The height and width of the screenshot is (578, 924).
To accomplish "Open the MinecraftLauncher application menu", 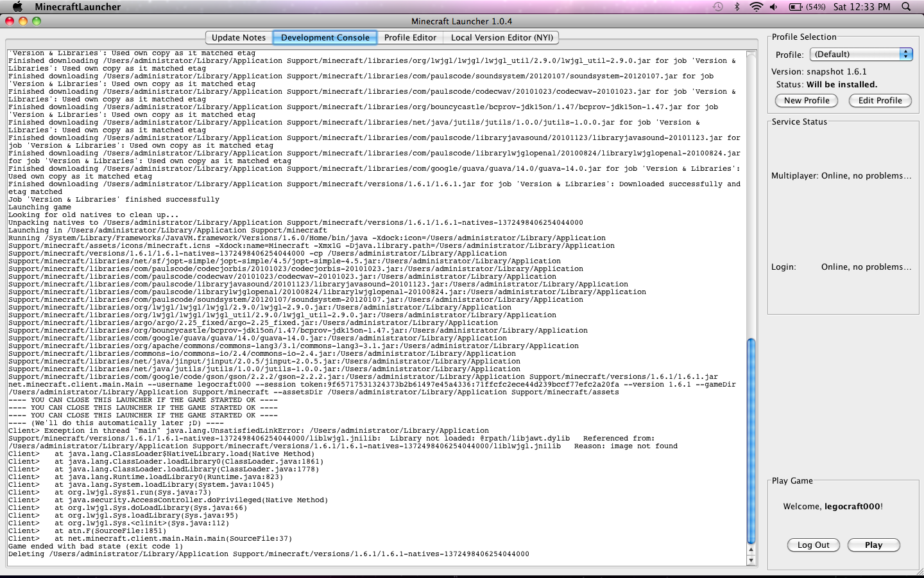I will click(78, 6).
